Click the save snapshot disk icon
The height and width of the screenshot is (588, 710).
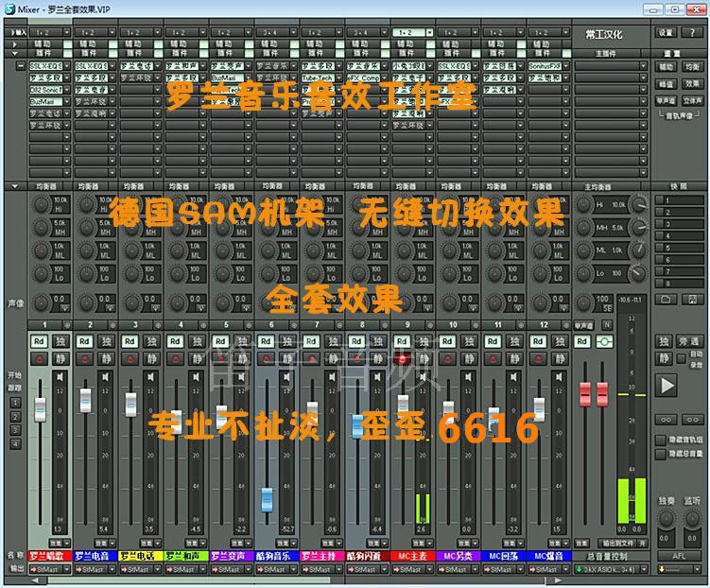pyautogui.click(x=693, y=300)
